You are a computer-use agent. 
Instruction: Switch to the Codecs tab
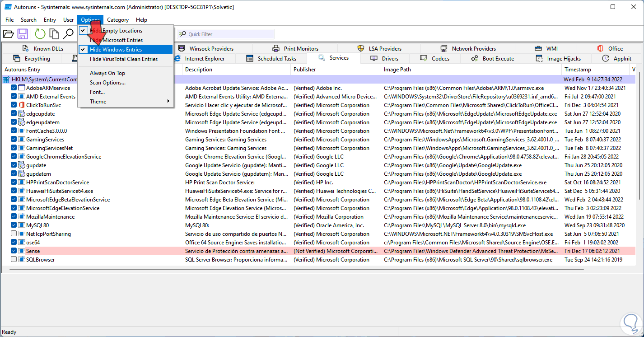[x=434, y=59]
